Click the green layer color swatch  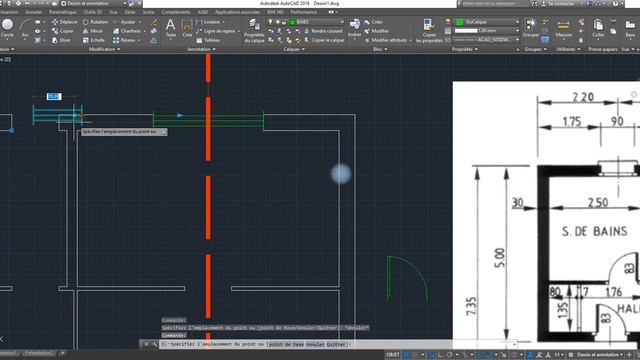(x=292, y=22)
